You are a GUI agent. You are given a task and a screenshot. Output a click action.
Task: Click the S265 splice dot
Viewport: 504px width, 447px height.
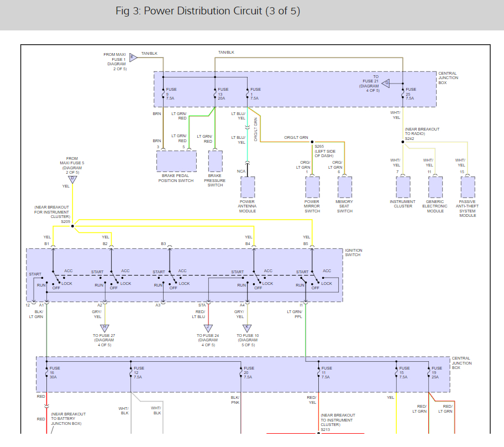click(x=312, y=142)
